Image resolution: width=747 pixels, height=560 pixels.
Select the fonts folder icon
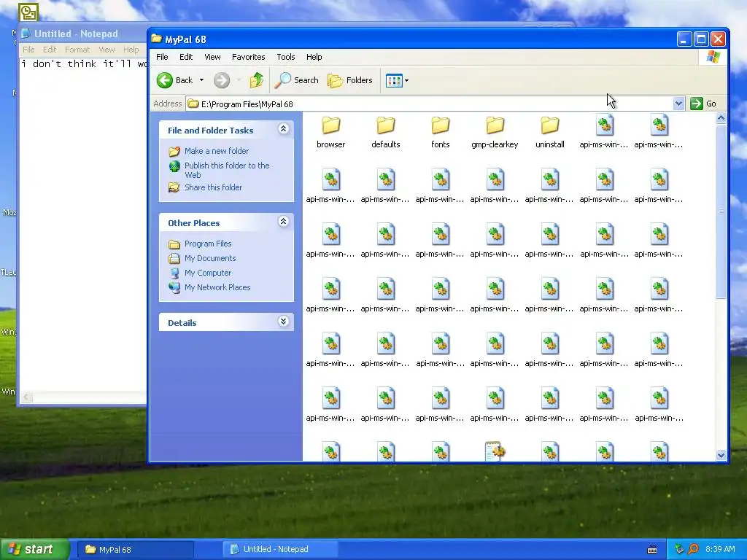pos(440,125)
